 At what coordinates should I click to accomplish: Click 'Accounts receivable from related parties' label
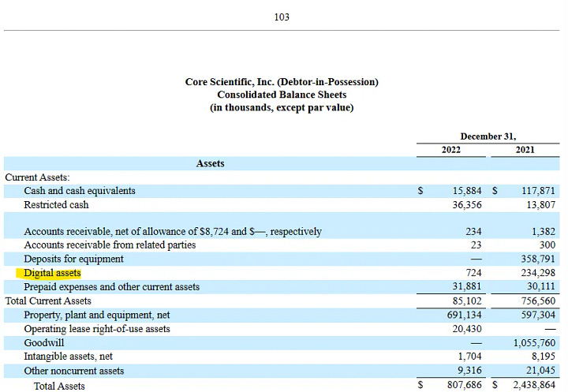(x=110, y=245)
